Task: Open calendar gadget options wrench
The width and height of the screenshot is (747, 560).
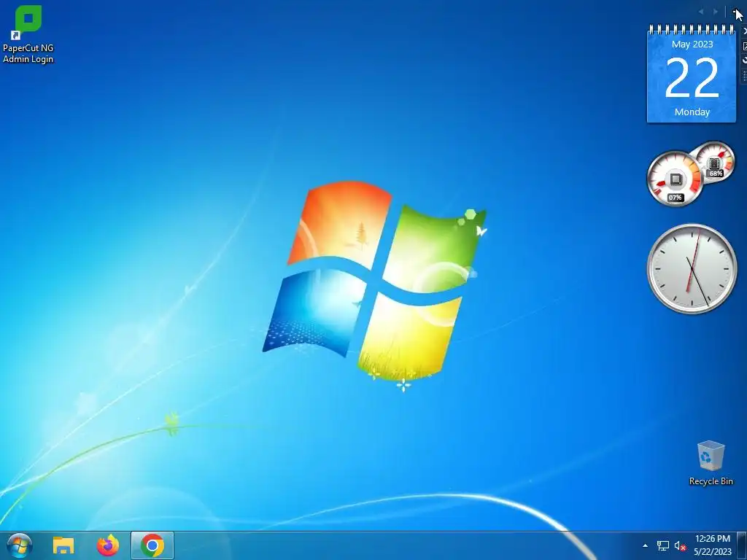Action: pos(743,60)
